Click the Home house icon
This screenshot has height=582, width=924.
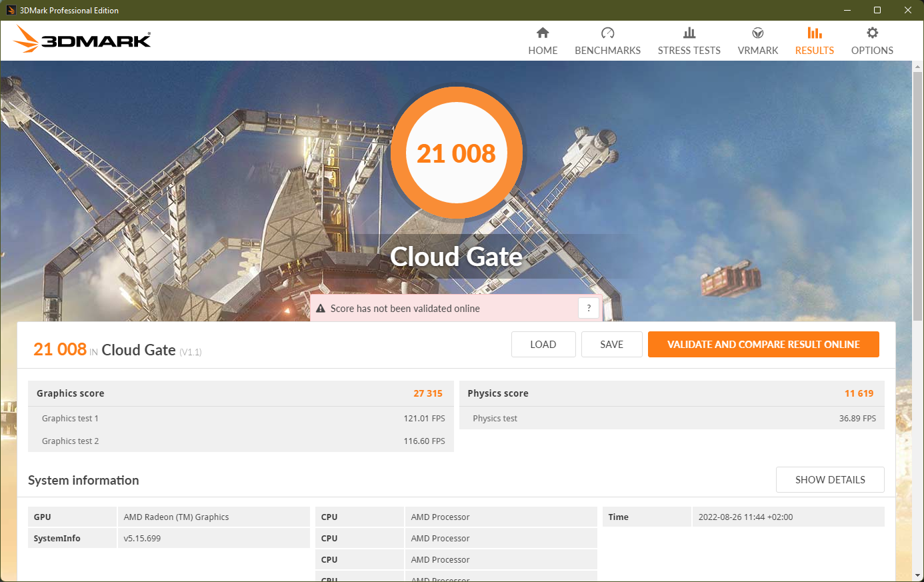[x=543, y=33]
